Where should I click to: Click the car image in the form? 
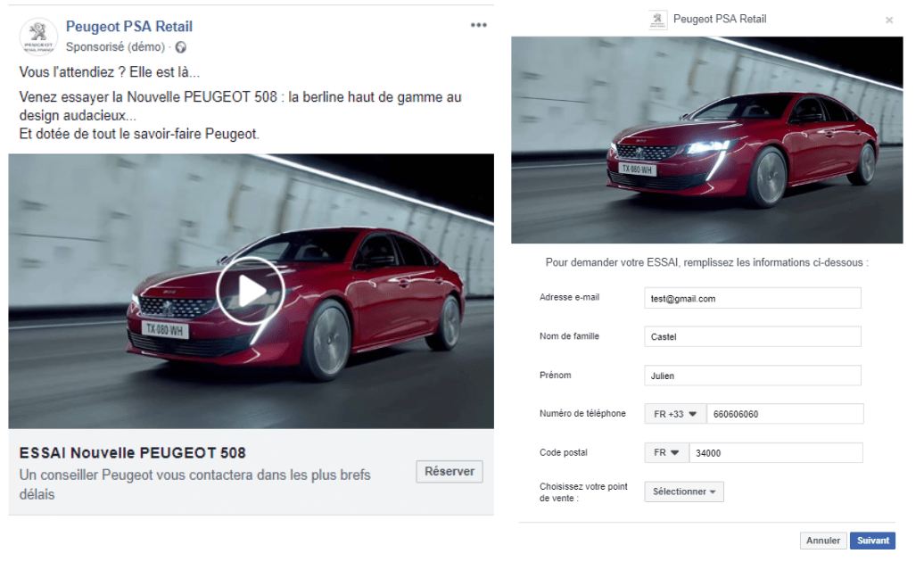tap(706, 140)
